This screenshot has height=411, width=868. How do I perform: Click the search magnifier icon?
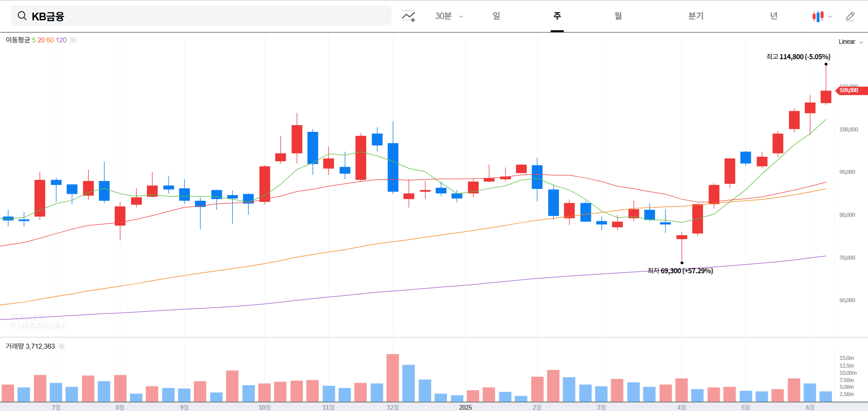click(22, 15)
